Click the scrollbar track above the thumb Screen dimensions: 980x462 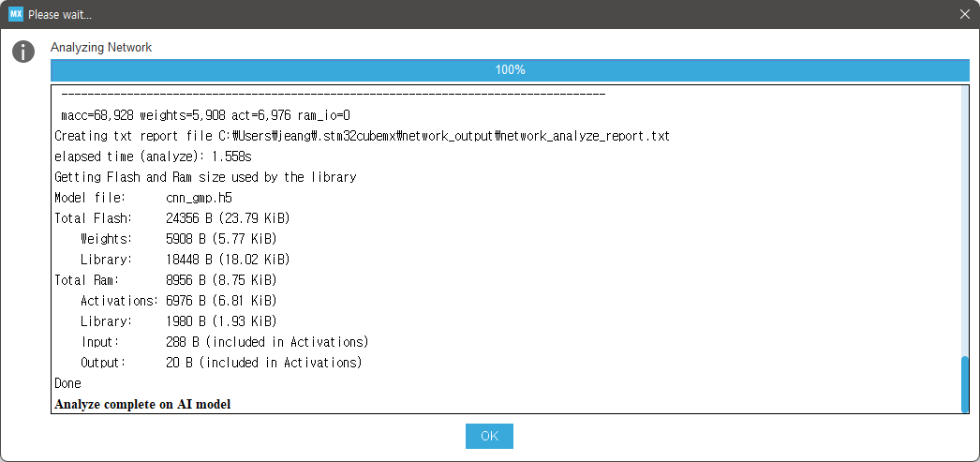[x=965, y=220]
